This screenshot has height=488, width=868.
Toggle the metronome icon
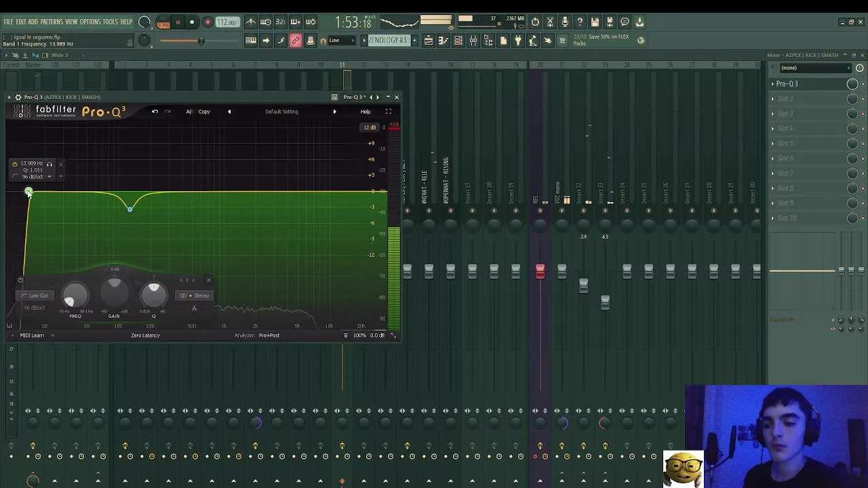click(251, 22)
